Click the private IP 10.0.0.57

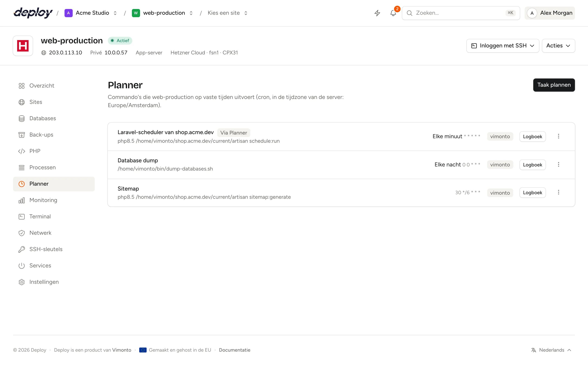(116, 53)
